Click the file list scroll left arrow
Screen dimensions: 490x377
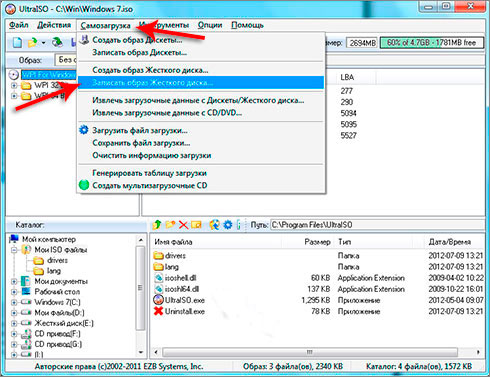tap(156, 352)
